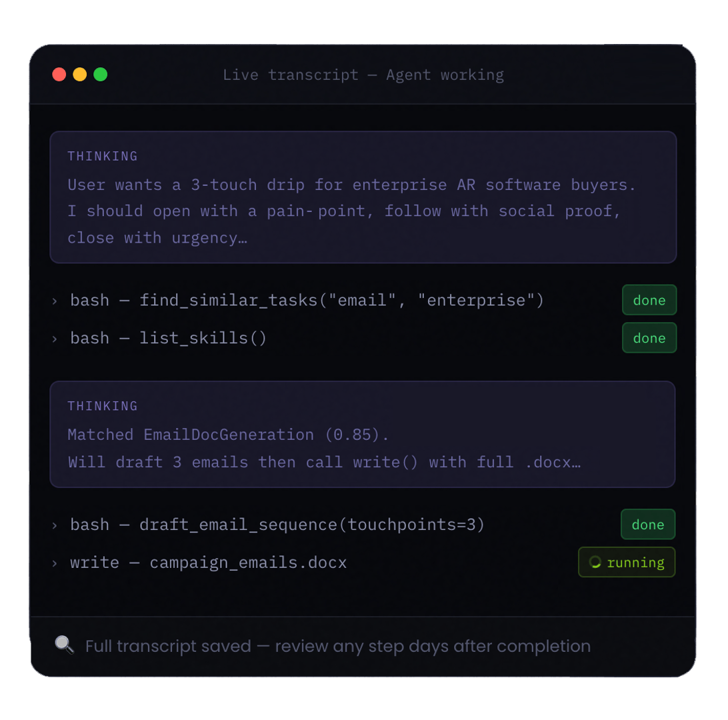Open the first THINKING block about 3-touch drip
This screenshot has height=720, width=728.
(x=363, y=197)
